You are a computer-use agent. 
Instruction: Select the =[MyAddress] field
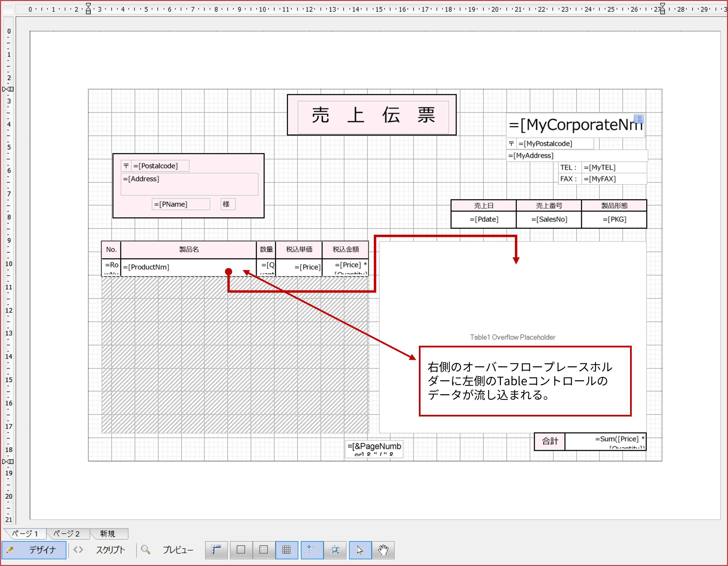tap(577, 156)
